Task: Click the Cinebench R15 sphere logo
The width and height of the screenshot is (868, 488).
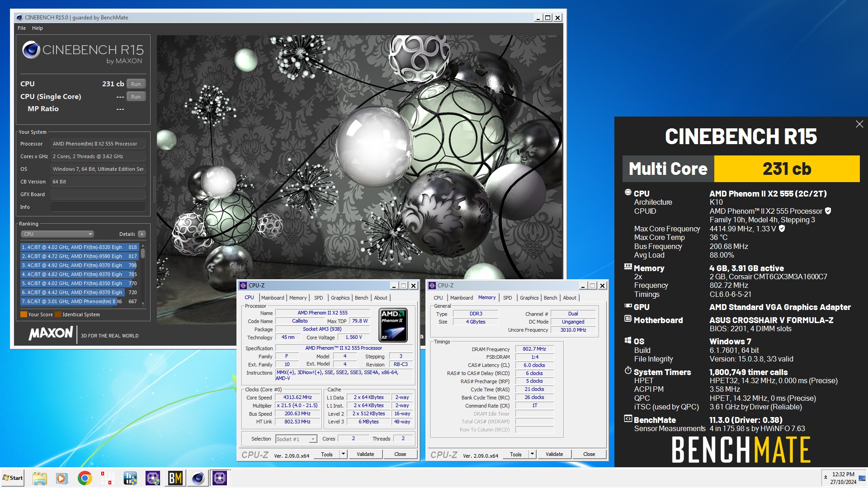Action: tap(31, 50)
